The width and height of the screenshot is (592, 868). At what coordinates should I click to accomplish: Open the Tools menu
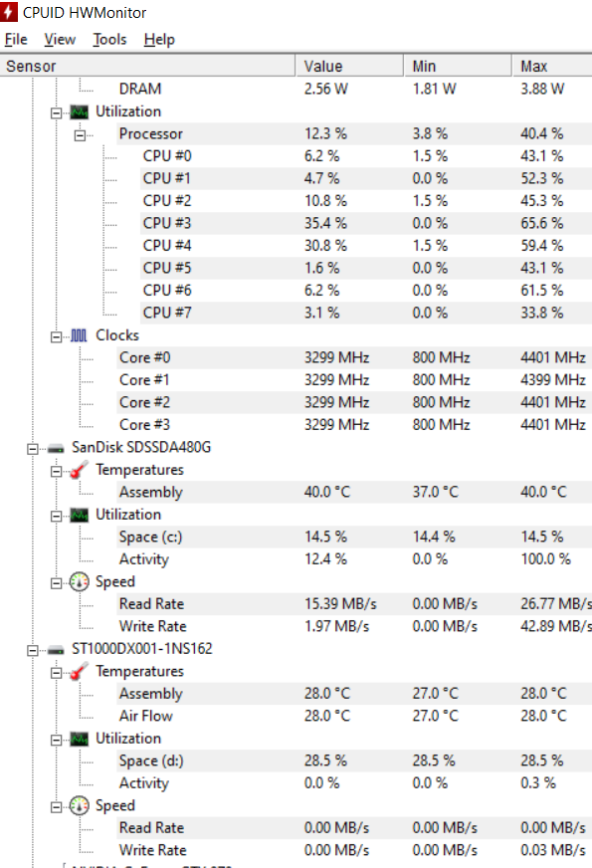(x=109, y=39)
